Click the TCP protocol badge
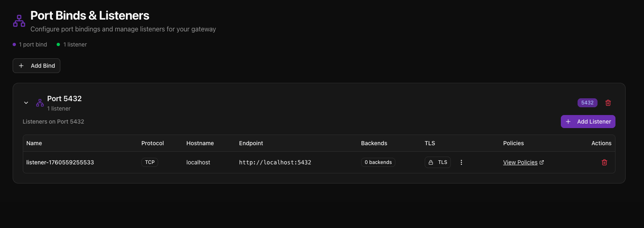644x228 pixels. tap(150, 162)
